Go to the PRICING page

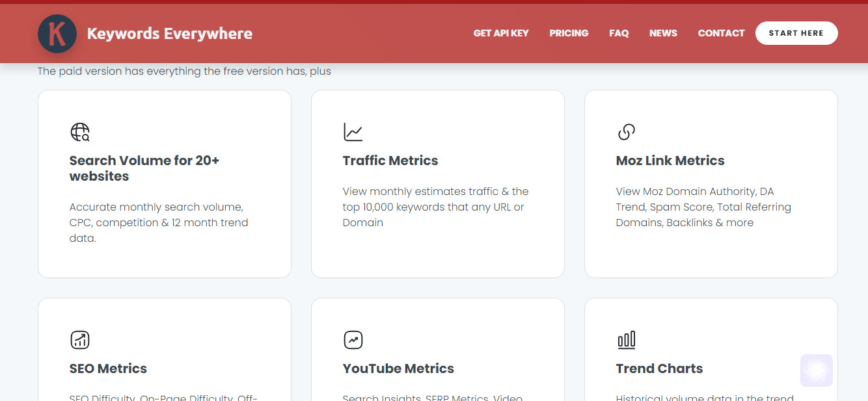click(x=569, y=33)
